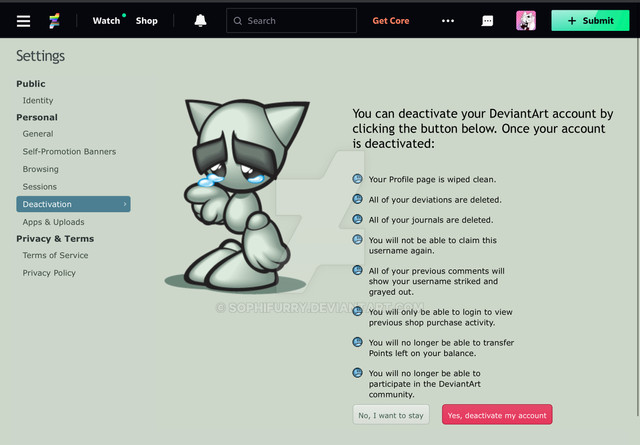
Task: Click the Public section heading
Action: pos(31,84)
